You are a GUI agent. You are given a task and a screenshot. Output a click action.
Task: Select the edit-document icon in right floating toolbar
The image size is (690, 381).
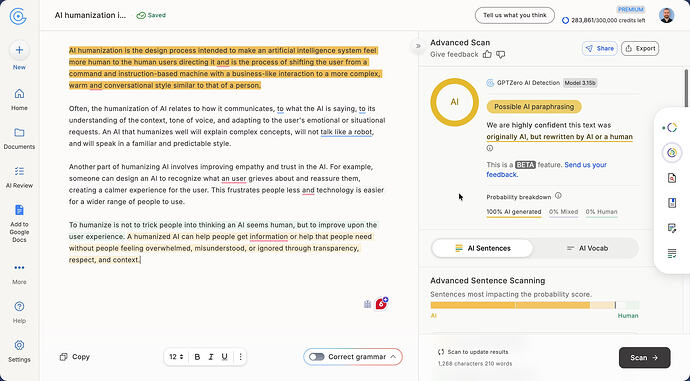point(672,228)
